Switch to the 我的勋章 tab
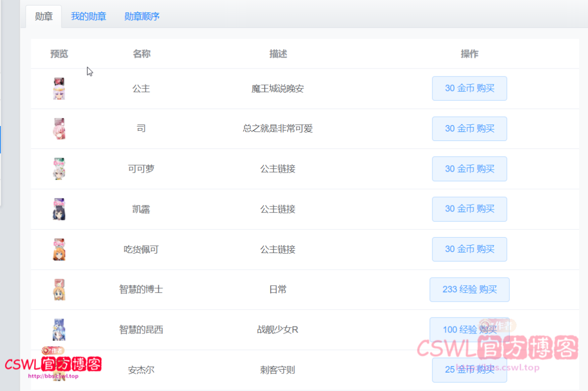The image size is (588, 391). (x=88, y=16)
